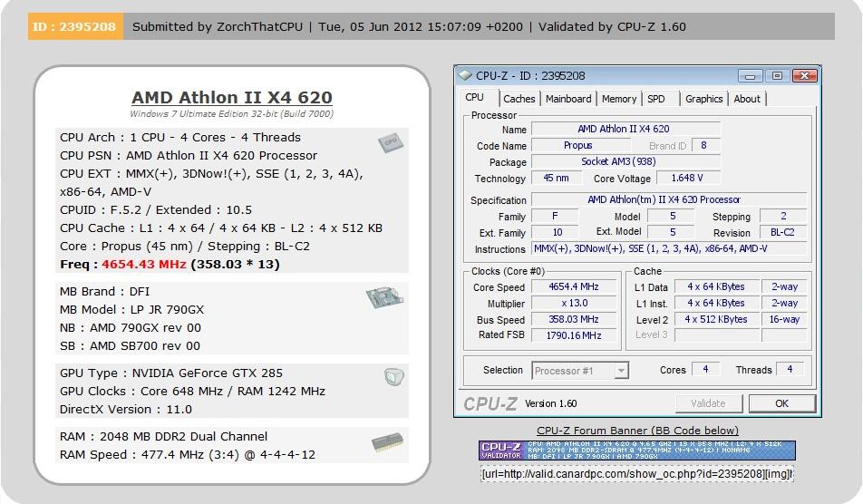Image resolution: width=863 pixels, height=504 pixels.
Task: Click the line 'CPUID : F.5.2 / Extended : 10.5'
Action: tap(156, 210)
